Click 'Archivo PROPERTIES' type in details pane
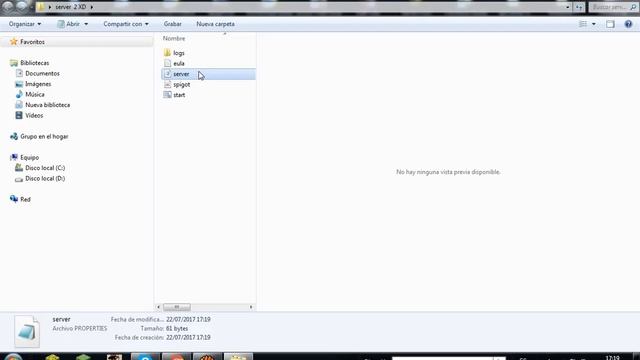The height and width of the screenshot is (360, 640). pyautogui.click(x=80, y=329)
